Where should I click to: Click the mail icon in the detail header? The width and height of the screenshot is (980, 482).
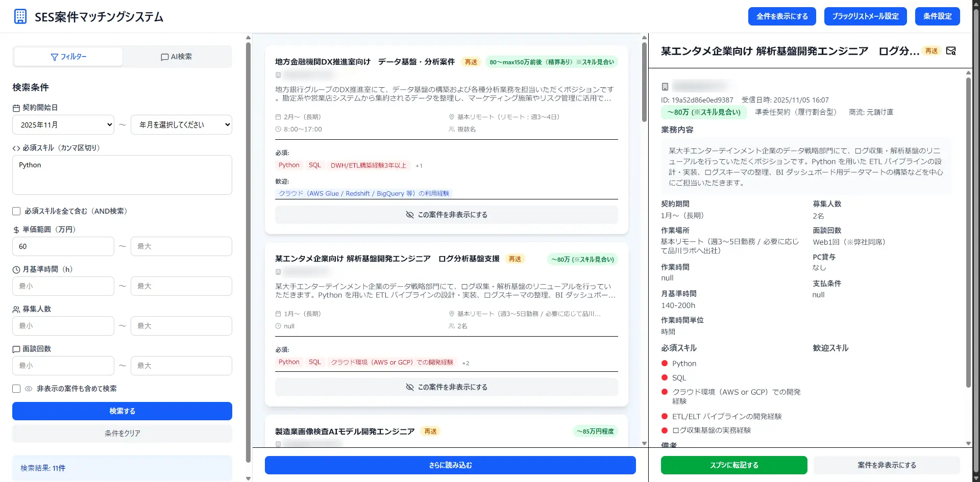[x=951, y=51]
